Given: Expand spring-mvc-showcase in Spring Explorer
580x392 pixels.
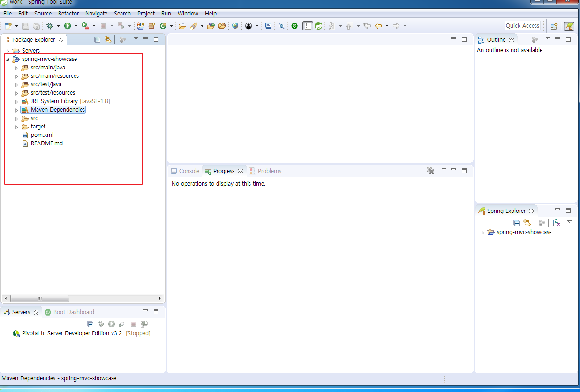Looking at the screenshot, I should [x=482, y=233].
